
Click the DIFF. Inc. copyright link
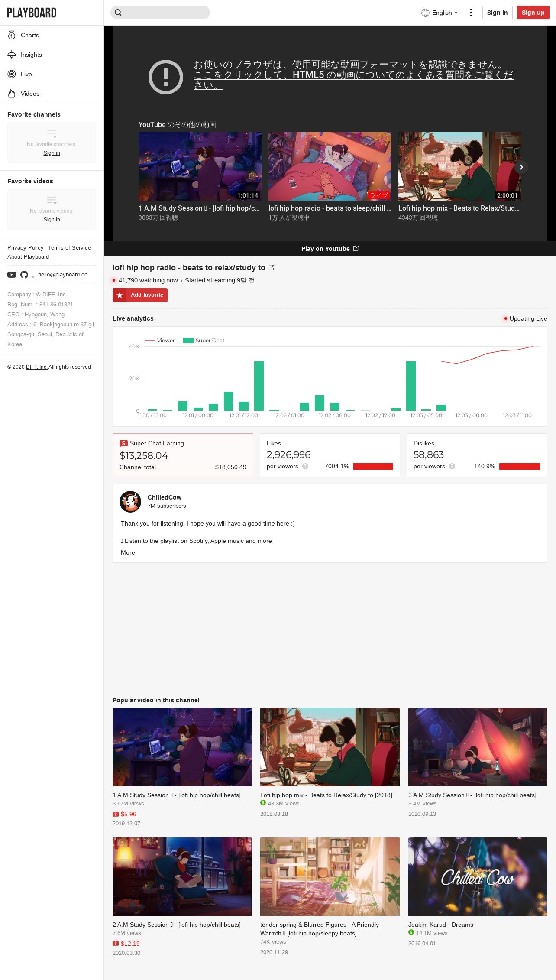point(36,367)
